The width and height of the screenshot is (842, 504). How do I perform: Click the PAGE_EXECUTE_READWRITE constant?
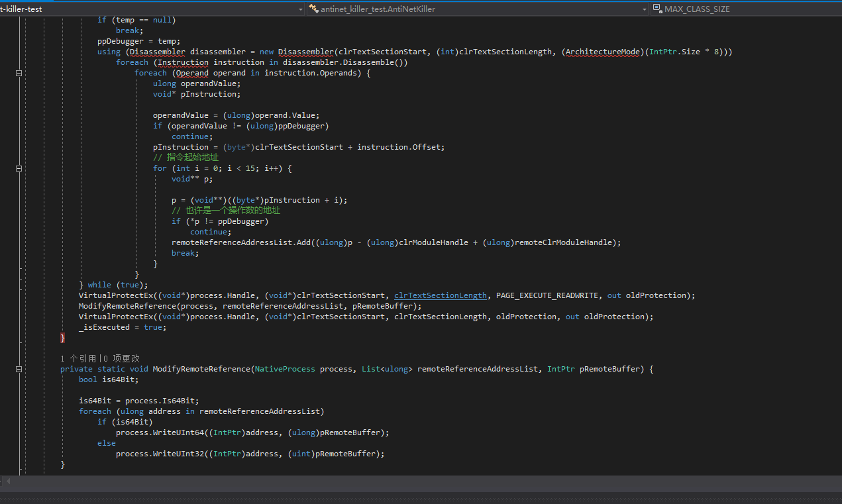(x=548, y=295)
